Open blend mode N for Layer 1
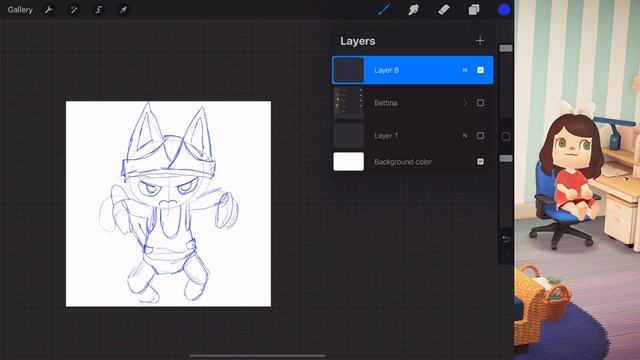 click(464, 136)
